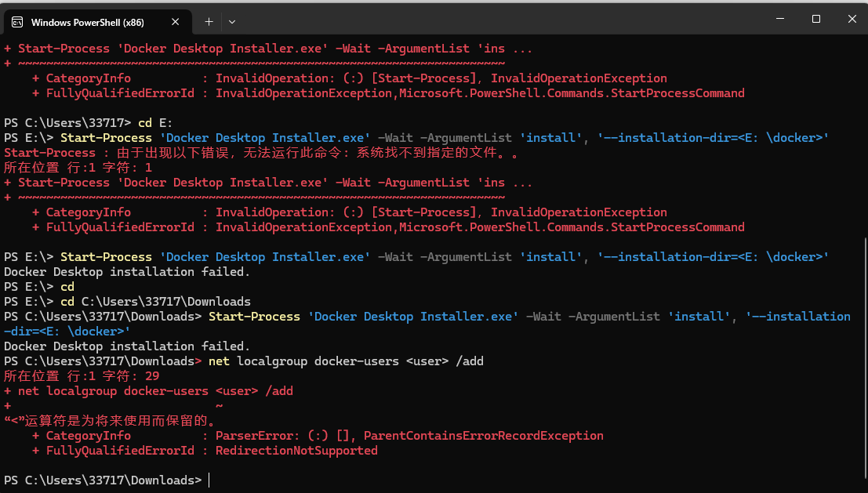
Task: Close the terminal window
Action: [x=852, y=19]
